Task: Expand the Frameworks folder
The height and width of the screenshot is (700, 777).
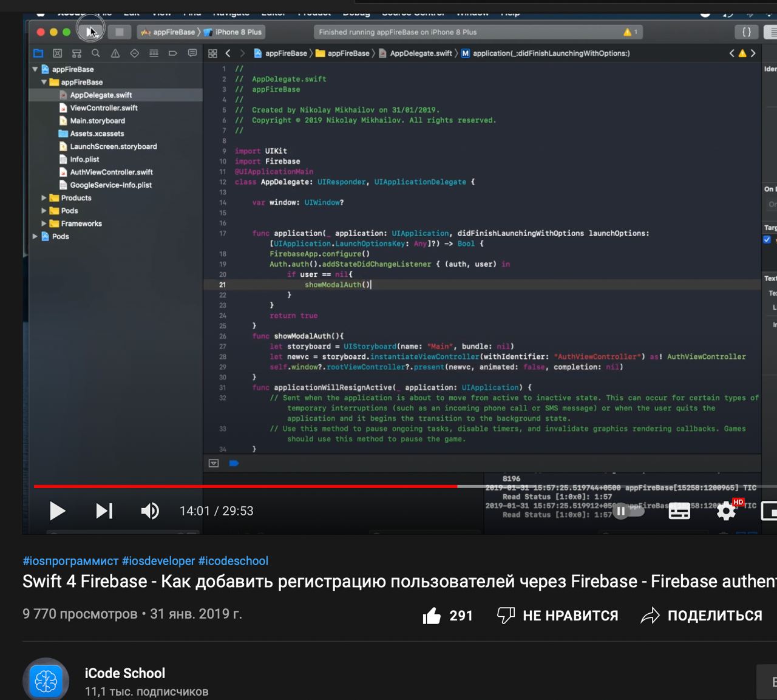Action: 44,223
